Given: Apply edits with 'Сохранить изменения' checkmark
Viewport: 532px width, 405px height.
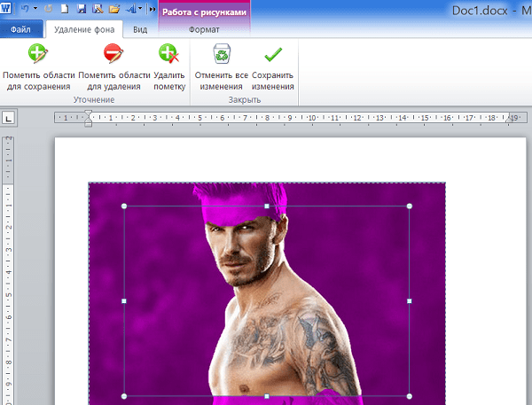Looking at the screenshot, I should point(273,56).
